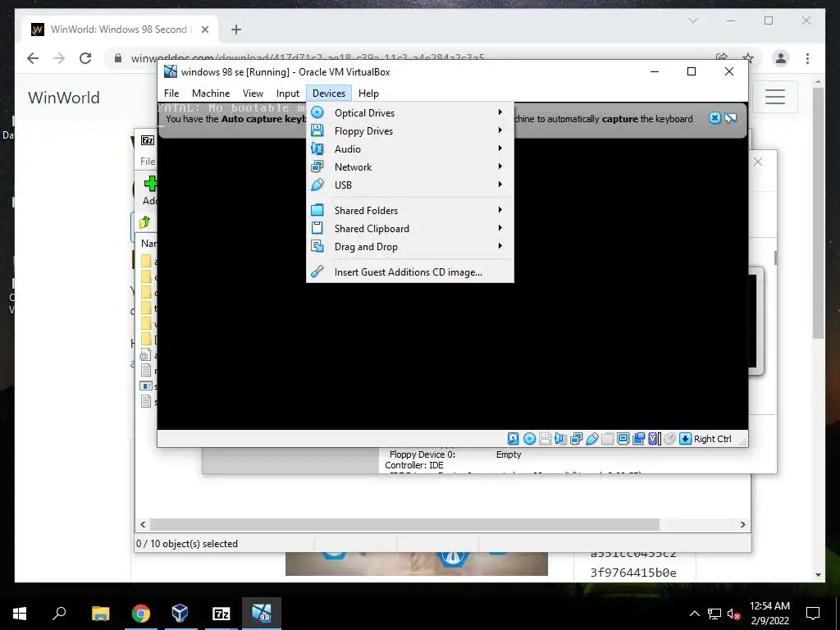Click the Floppy Drives diskette icon in the menu
The image size is (840, 630).
[317, 130]
